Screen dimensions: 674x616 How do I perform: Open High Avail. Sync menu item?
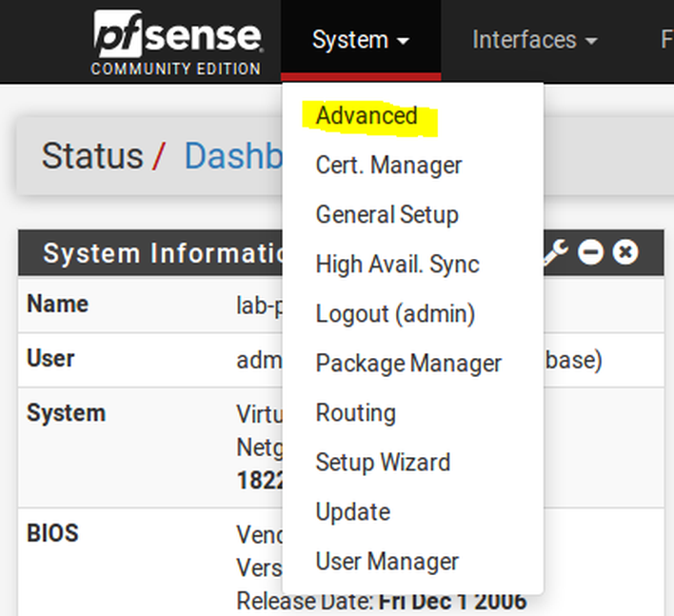(x=398, y=264)
